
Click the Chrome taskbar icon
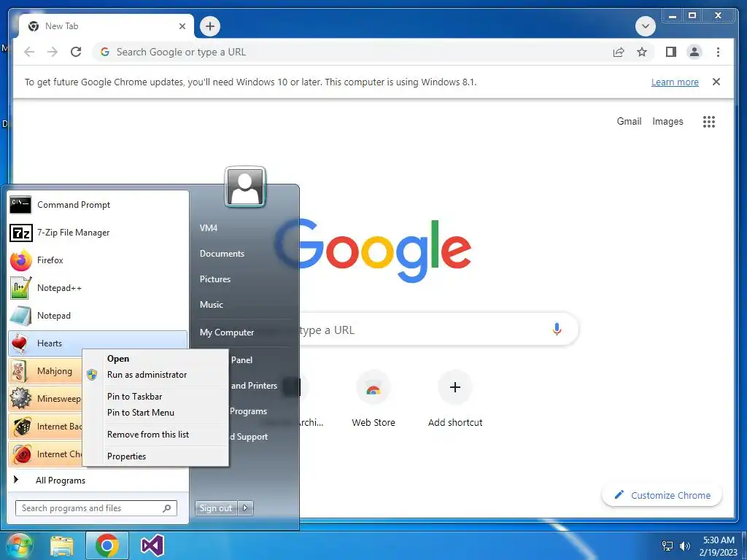click(107, 545)
